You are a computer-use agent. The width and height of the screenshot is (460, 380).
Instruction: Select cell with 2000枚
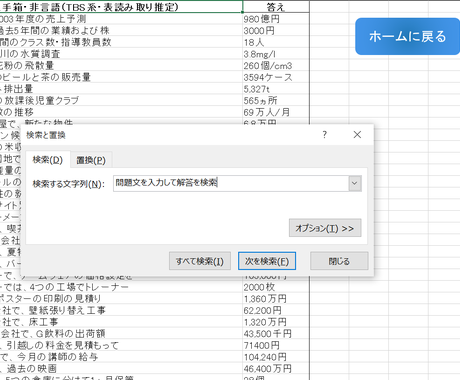point(276,287)
